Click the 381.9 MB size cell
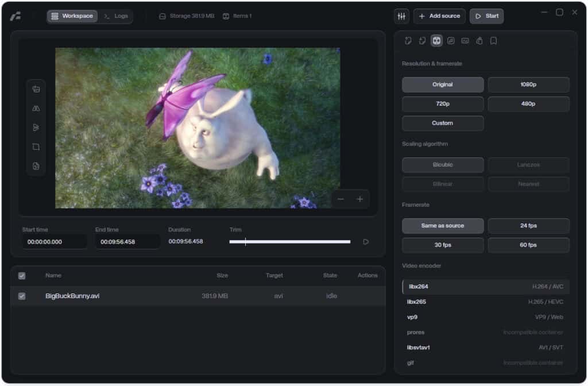Screen dimensions: 588x386 pos(215,296)
